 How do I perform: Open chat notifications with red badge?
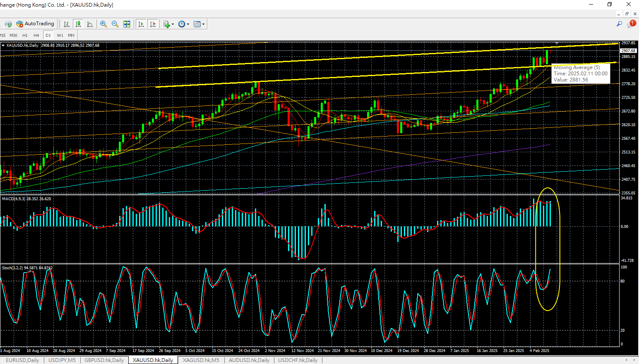(x=631, y=24)
